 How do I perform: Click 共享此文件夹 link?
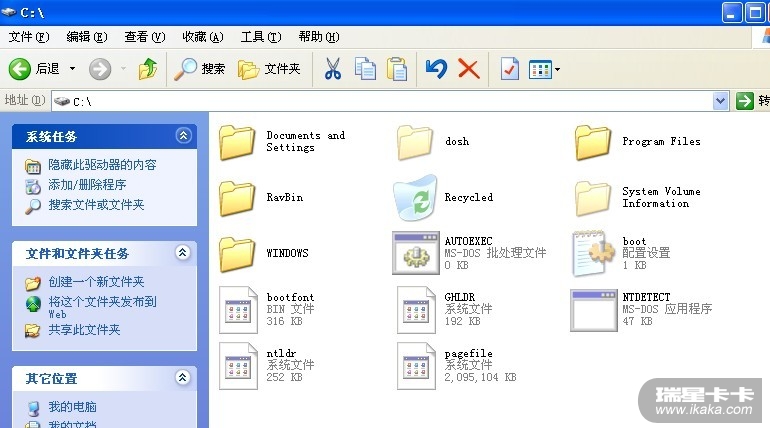(x=84, y=330)
